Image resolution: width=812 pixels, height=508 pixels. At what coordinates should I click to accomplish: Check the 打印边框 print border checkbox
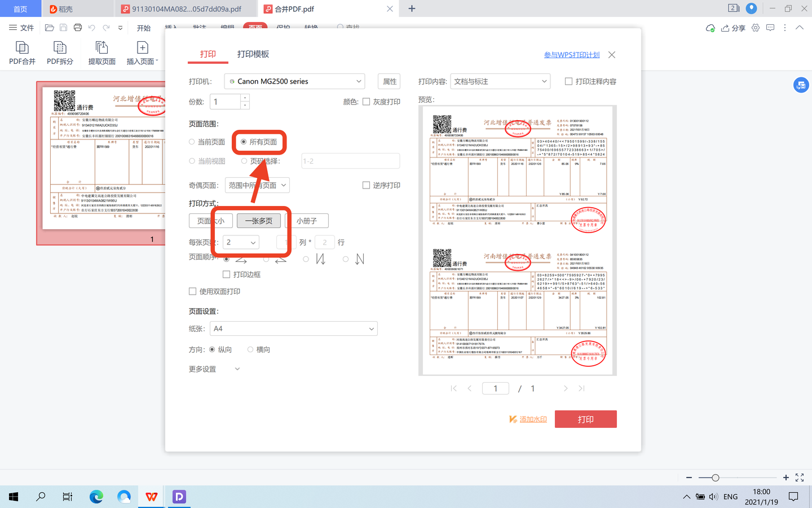tap(227, 274)
